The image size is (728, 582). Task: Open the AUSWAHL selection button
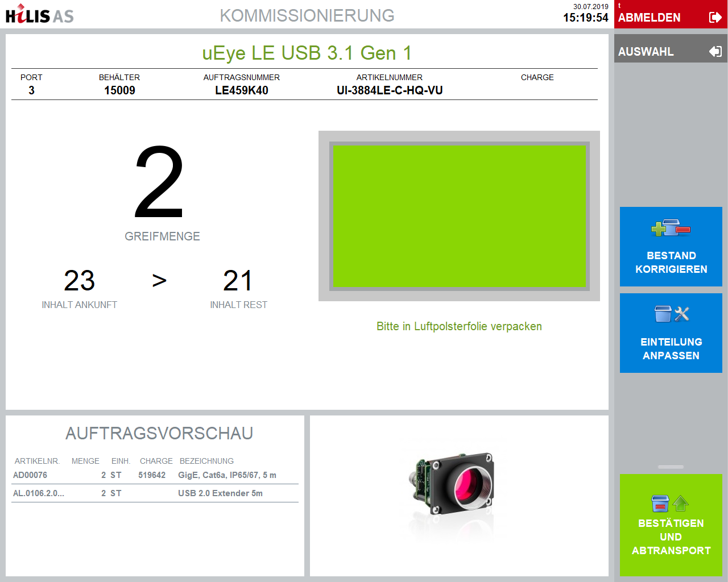pyautogui.click(x=671, y=48)
